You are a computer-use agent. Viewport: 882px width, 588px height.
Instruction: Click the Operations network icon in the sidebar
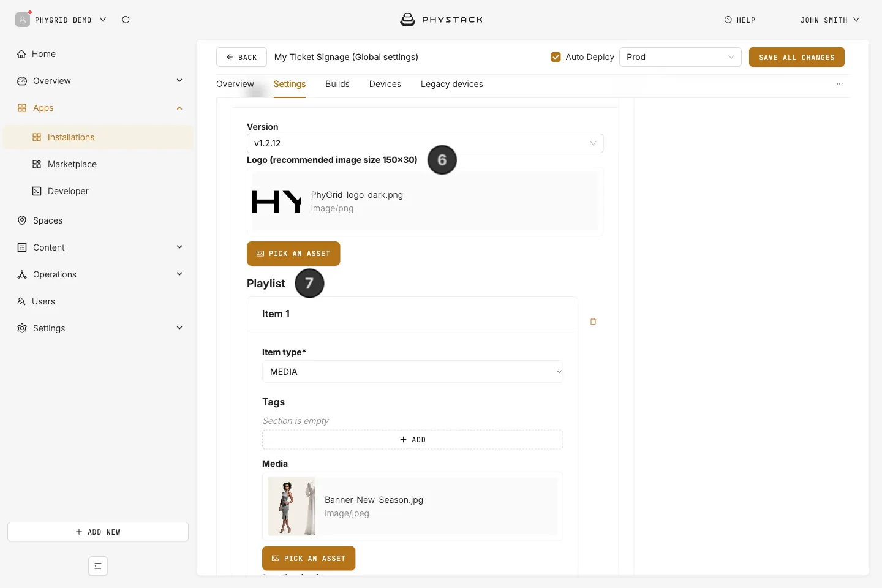point(22,274)
